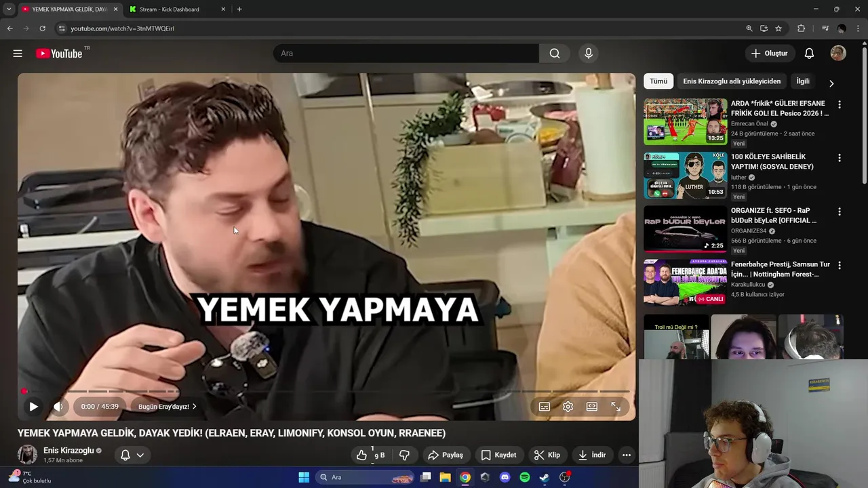Switch to theater mode
The height and width of the screenshot is (488, 868).
592,407
